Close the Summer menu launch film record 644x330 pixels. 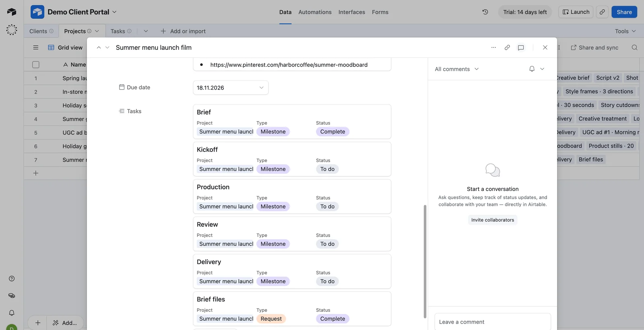(545, 47)
